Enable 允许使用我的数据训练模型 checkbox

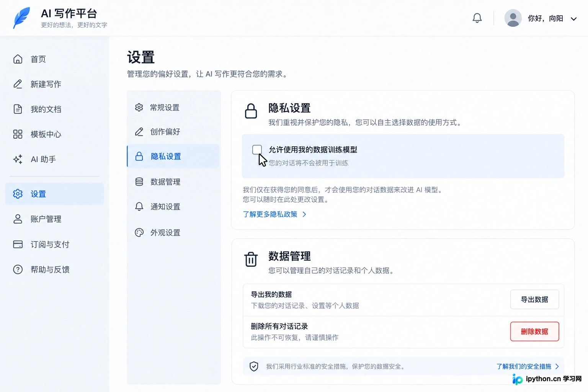pyautogui.click(x=257, y=149)
